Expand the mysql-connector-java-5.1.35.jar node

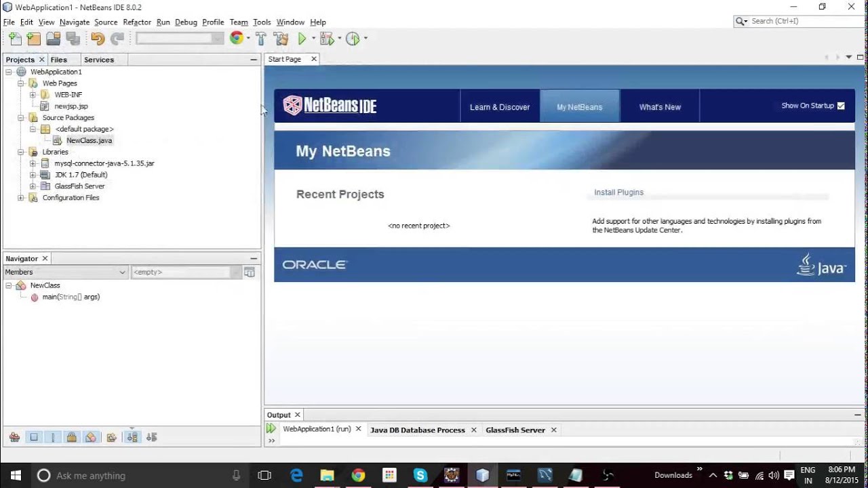click(33, 163)
